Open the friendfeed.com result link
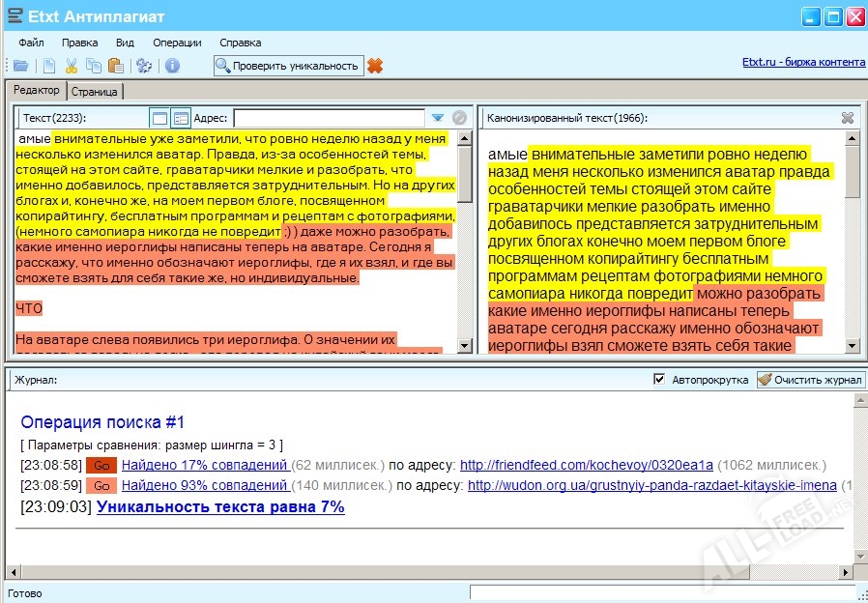 click(586, 465)
